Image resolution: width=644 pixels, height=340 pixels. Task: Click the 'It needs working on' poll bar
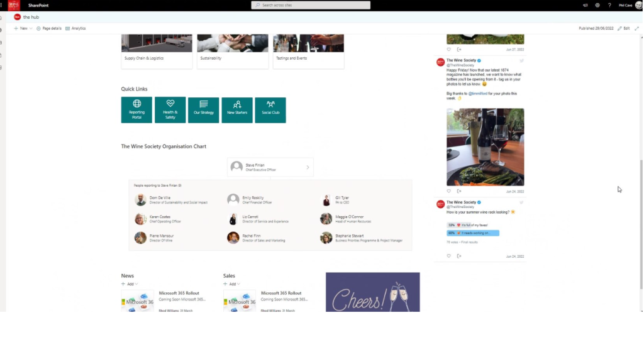tap(473, 233)
